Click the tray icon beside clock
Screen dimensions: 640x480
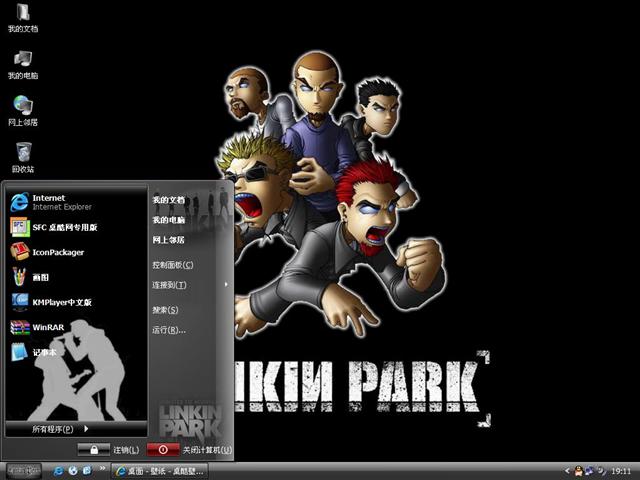(x=601, y=471)
